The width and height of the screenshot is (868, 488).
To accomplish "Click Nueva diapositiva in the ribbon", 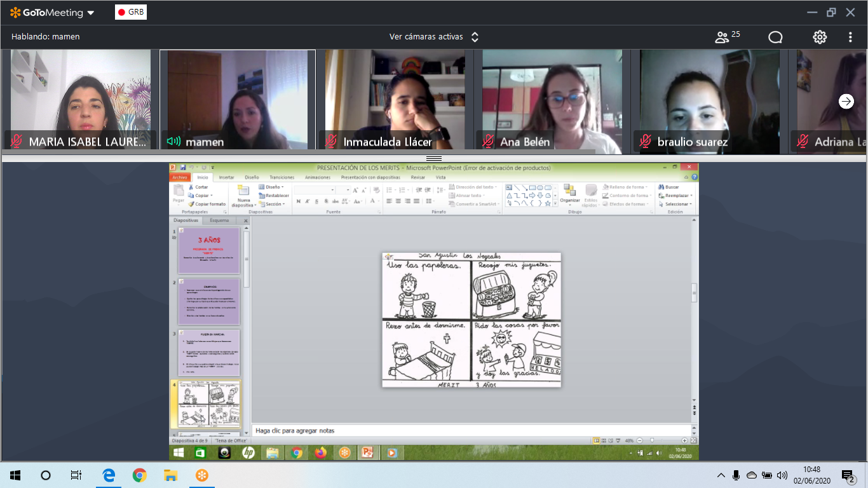I will click(243, 196).
